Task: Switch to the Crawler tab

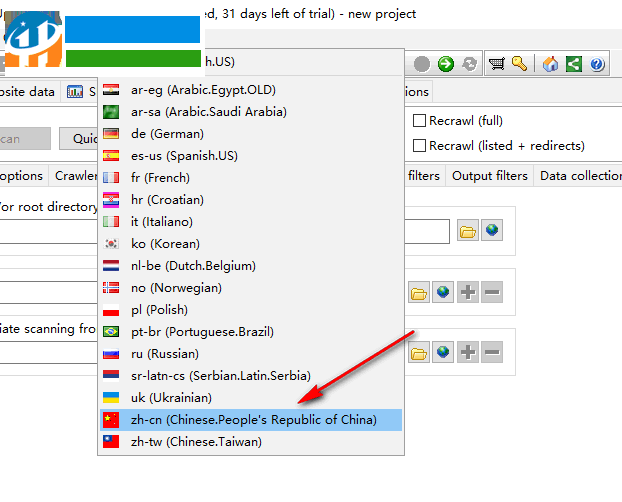Action: click(x=75, y=176)
